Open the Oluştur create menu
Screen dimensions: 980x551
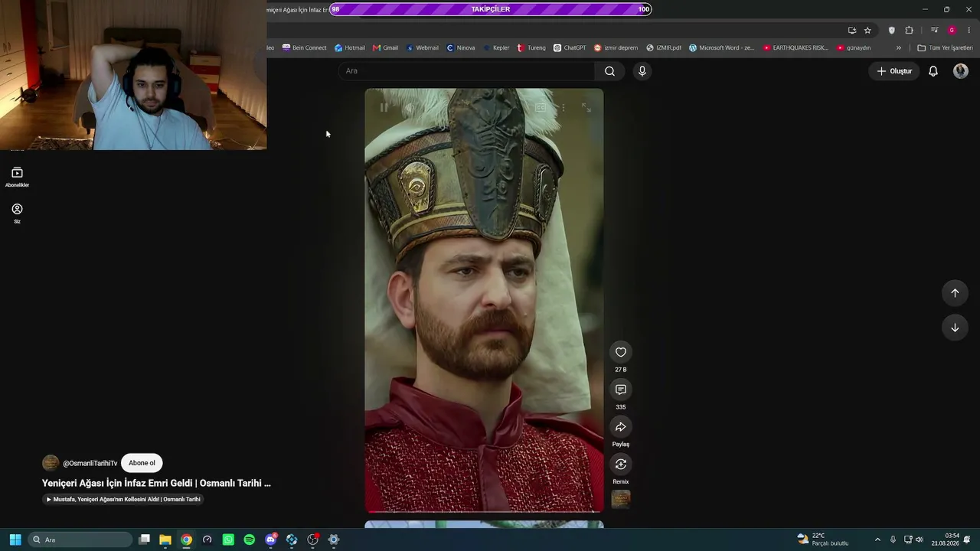(894, 71)
